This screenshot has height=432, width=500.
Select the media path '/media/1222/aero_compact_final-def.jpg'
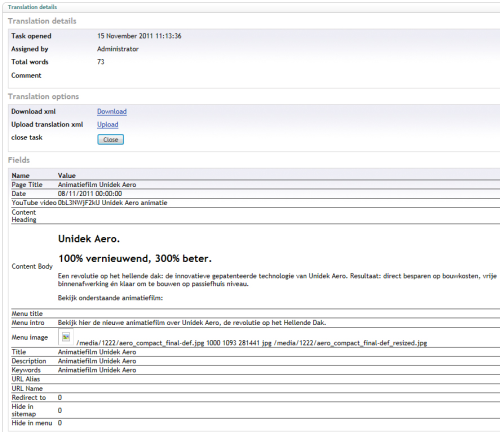tap(140, 343)
